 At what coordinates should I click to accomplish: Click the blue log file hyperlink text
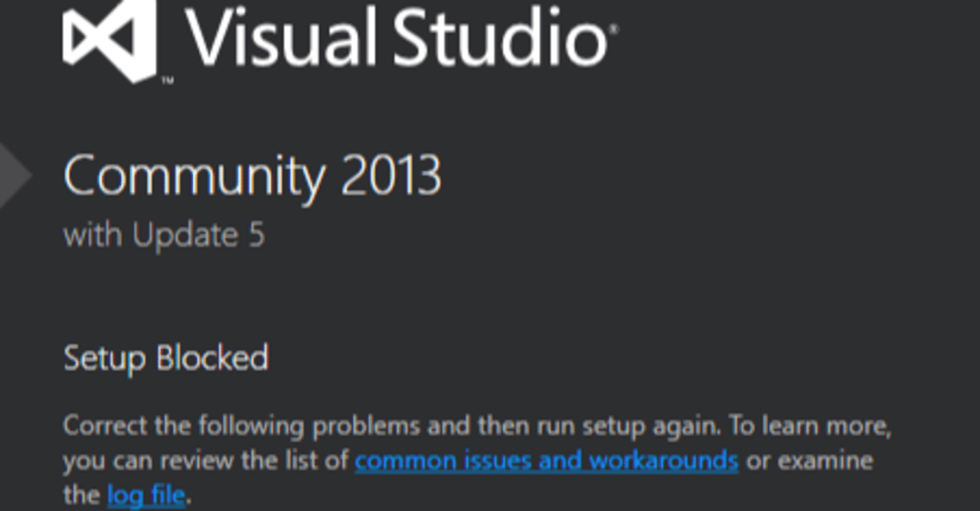[145, 495]
